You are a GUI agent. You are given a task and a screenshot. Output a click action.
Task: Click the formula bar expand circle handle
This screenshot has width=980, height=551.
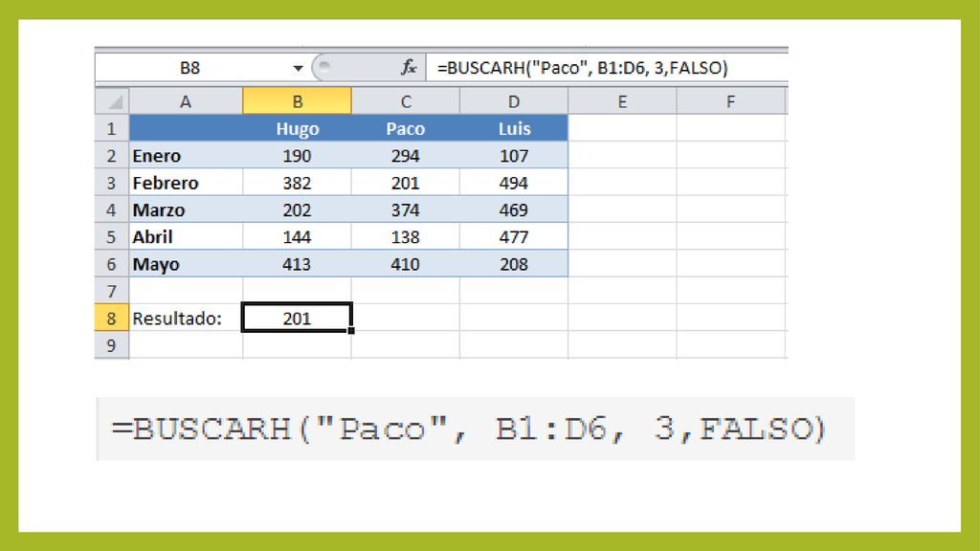pyautogui.click(x=323, y=66)
